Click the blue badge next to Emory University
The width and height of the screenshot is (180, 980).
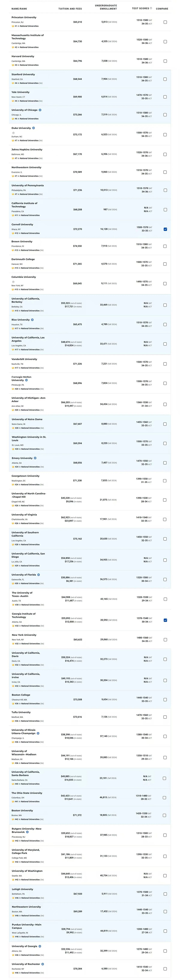(x=35, y=458)
